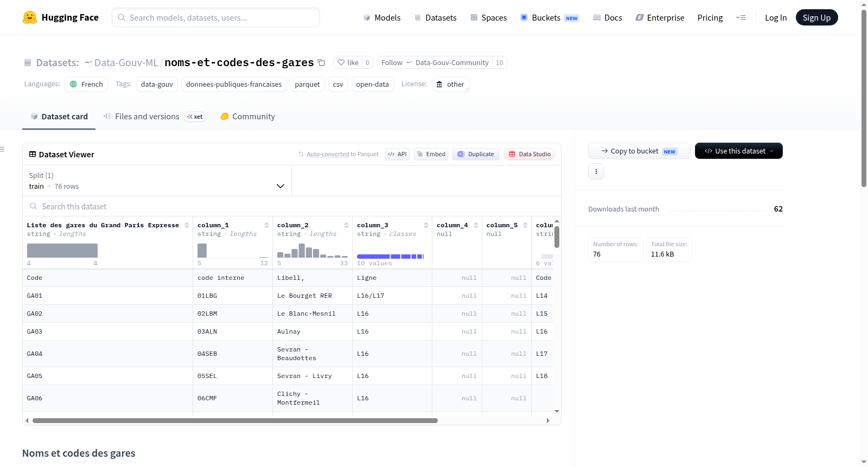Screen dimensions: 868x467
Task: Open the Data-Gouv-ML organization link
Action: pos(126,62)
